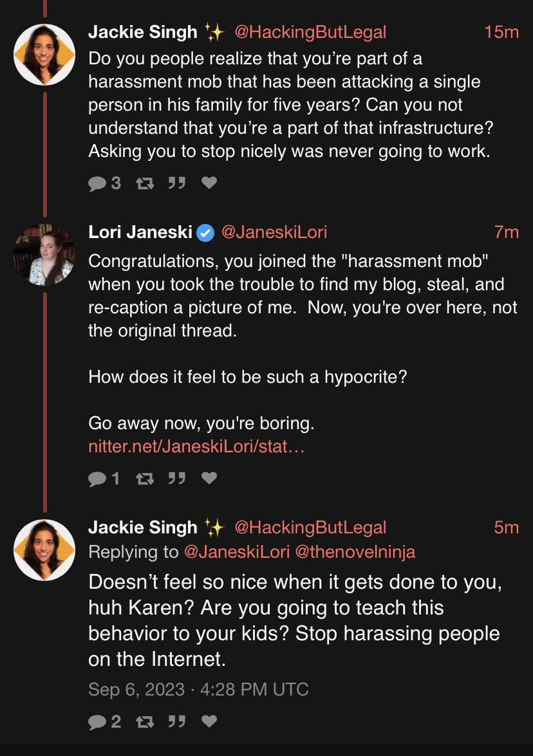This screenshot has width=533, height=756.
Task: Click Lori Janeski's avatar photo
Action: 44,255
